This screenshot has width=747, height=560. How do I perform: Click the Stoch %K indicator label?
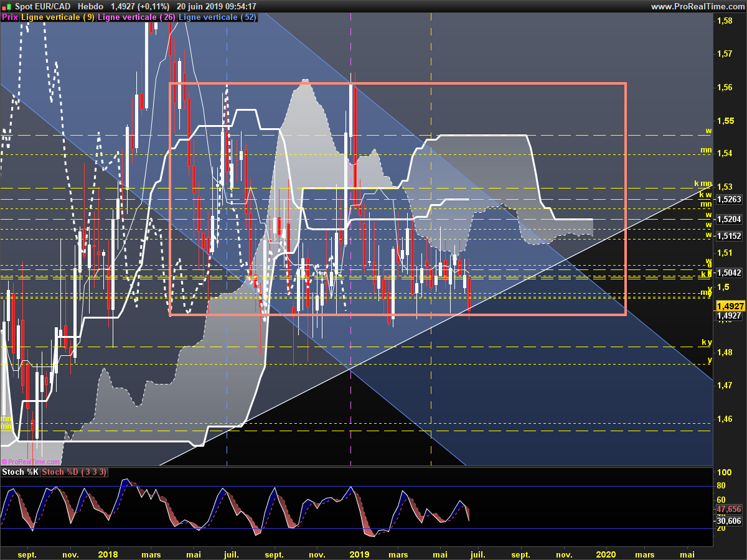coord(20,472)
